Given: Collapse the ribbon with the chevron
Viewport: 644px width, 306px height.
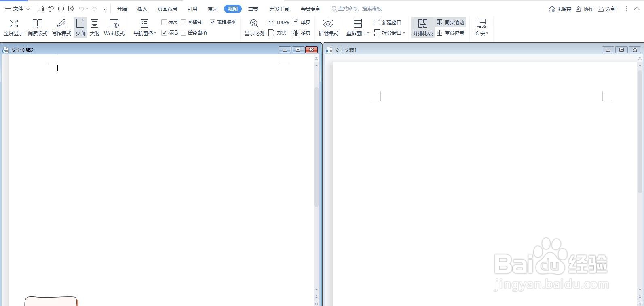Looking at the screenshot, I should 637,9.
